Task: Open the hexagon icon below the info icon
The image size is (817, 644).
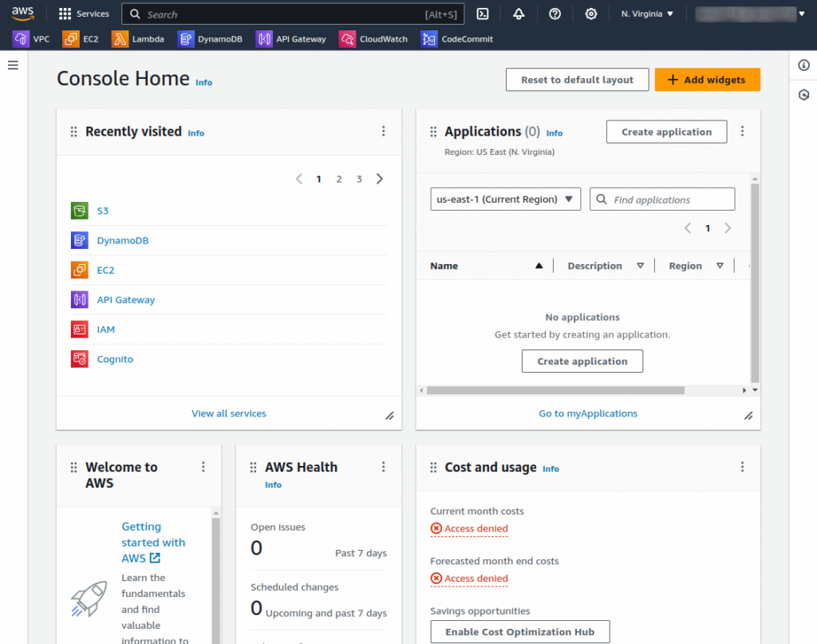Action: 803,95
